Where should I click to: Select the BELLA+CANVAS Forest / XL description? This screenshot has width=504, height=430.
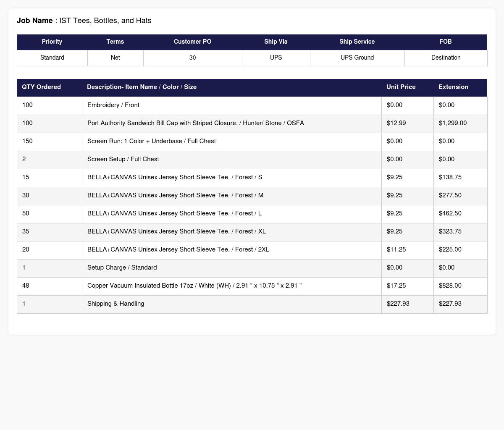[176, 231]
